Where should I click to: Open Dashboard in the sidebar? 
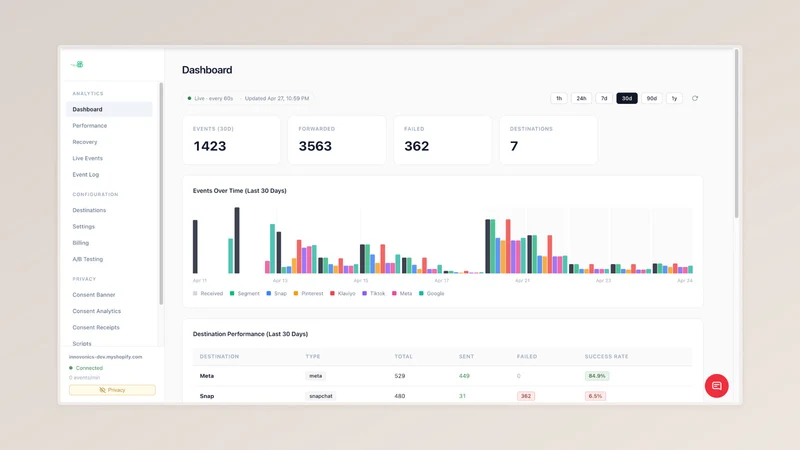109,109
